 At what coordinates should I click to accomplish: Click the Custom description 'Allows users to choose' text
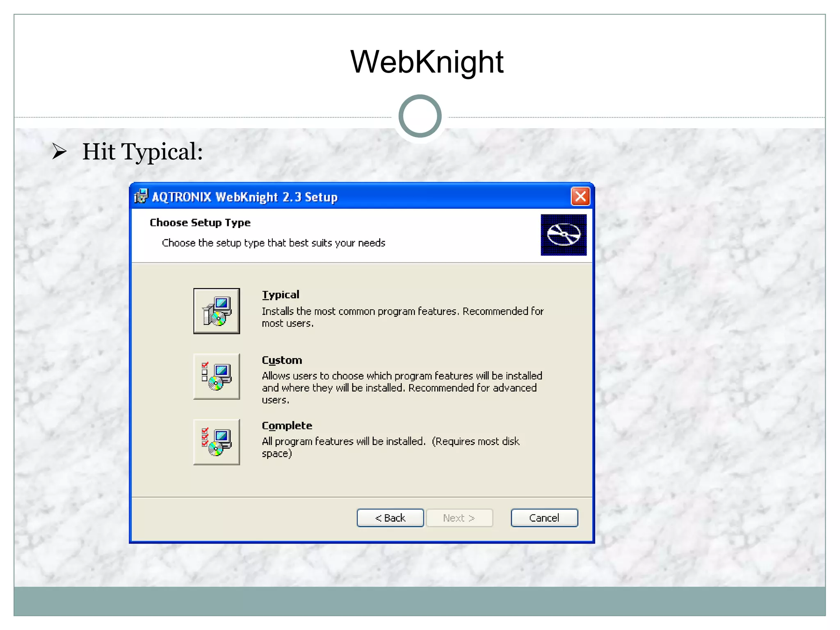(x=402, y=388)
